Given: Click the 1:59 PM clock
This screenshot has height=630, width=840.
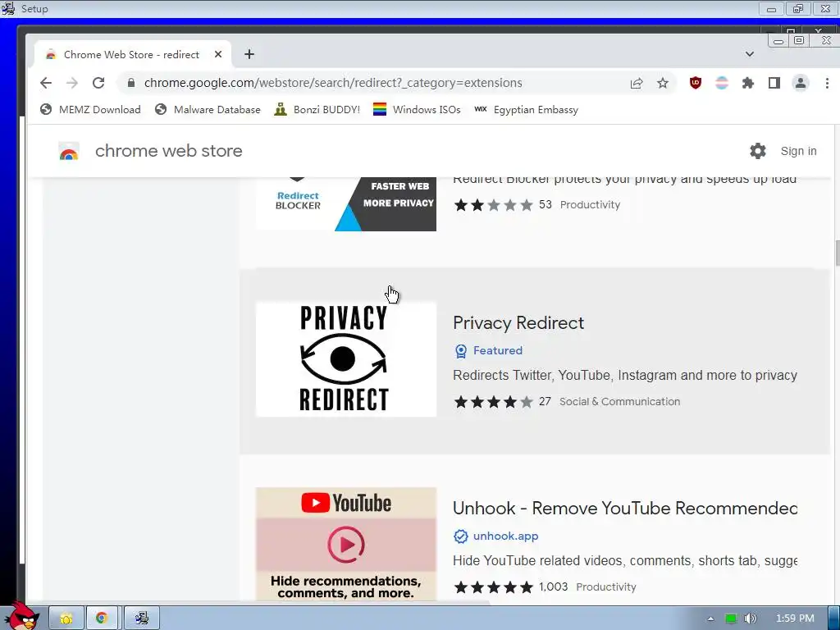Looking at the screenshot, I should click(x=795, y=619).
